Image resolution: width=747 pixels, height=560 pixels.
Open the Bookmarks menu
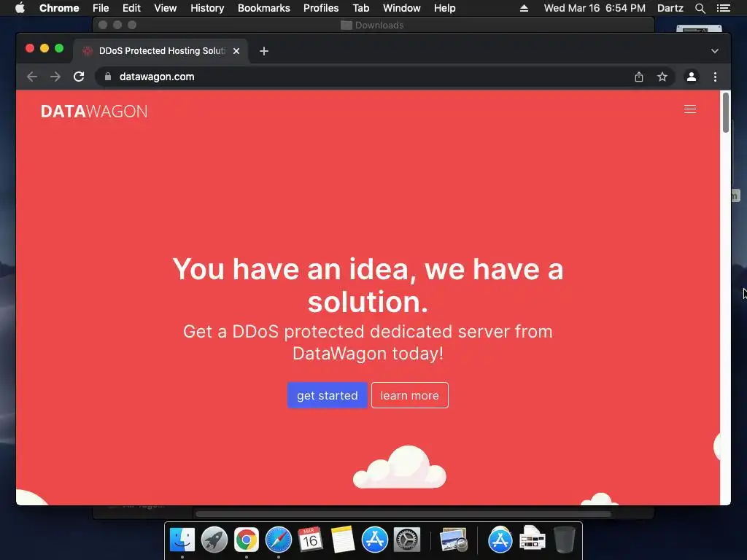(264, 8)
